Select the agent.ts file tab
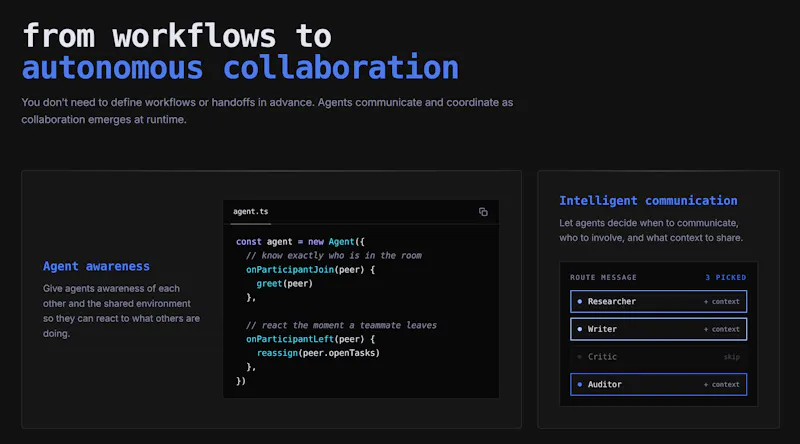 [251, 211]
